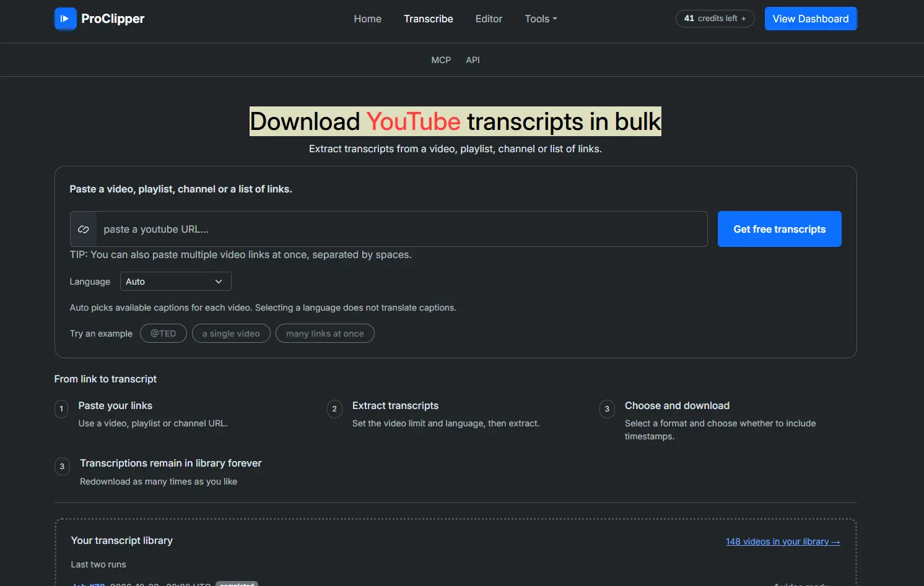The image size is (924, 586).
Task: Try the many links at once example
Action: click(x=325, y=334)
